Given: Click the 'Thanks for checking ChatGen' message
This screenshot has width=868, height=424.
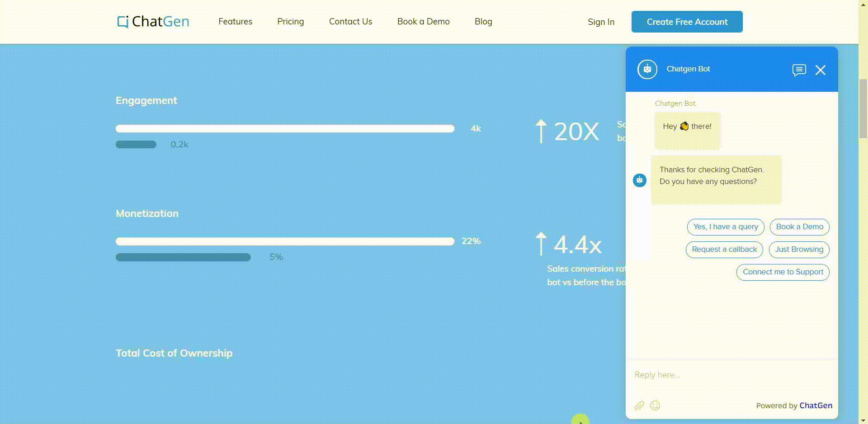Looking at the screenshot, I should click(716, 179).
